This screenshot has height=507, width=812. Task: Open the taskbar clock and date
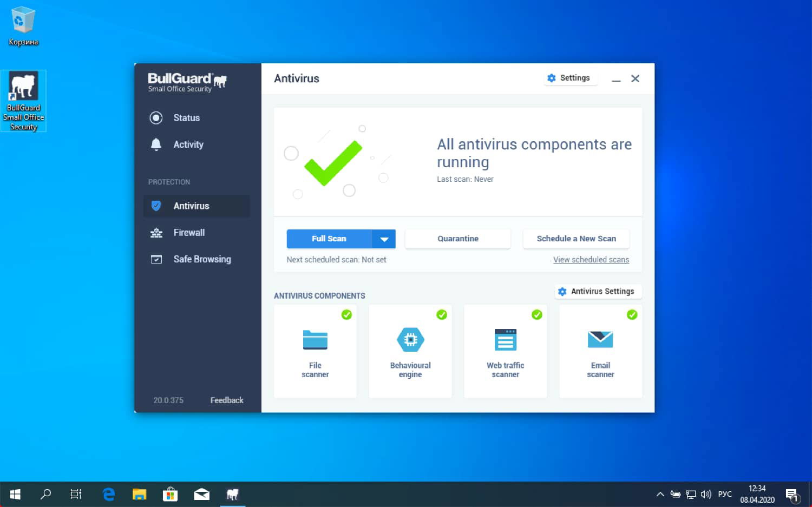click(757, 494)
